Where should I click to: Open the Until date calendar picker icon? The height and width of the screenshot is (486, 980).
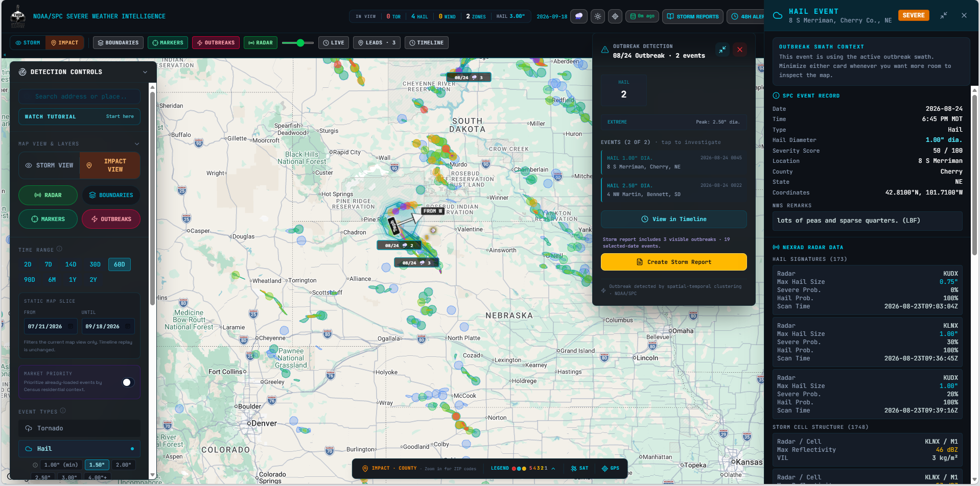[x=128, y=326]
